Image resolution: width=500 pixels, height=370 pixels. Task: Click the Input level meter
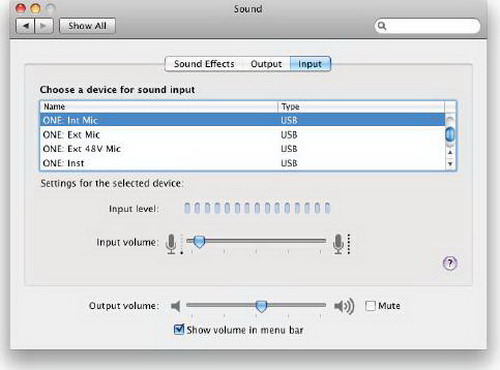pyautogui.click(x=257, y=208)
